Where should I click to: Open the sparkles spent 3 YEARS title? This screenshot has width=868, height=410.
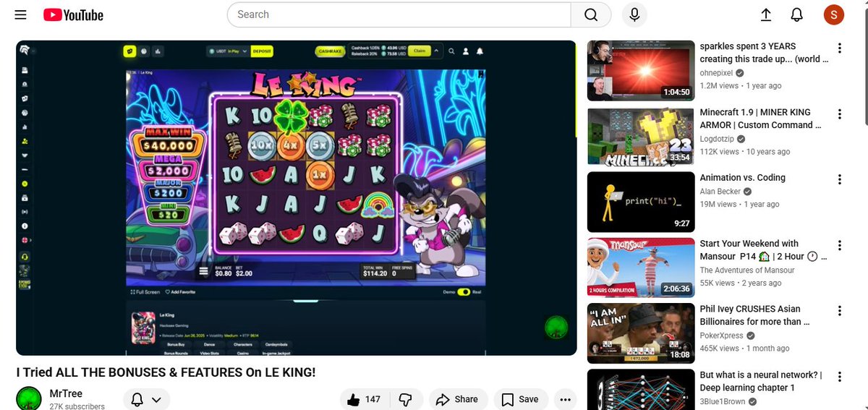[x=764, y=53]
